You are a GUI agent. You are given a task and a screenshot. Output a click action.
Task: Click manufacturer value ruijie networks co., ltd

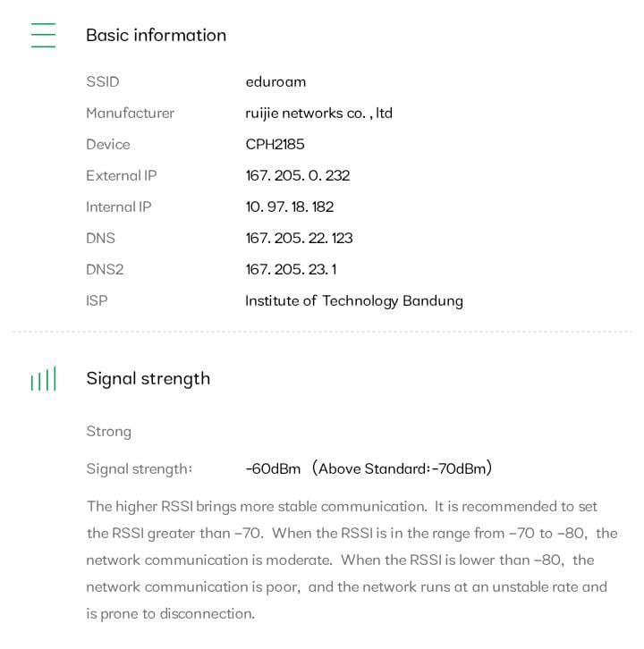(x=318, y=113)
